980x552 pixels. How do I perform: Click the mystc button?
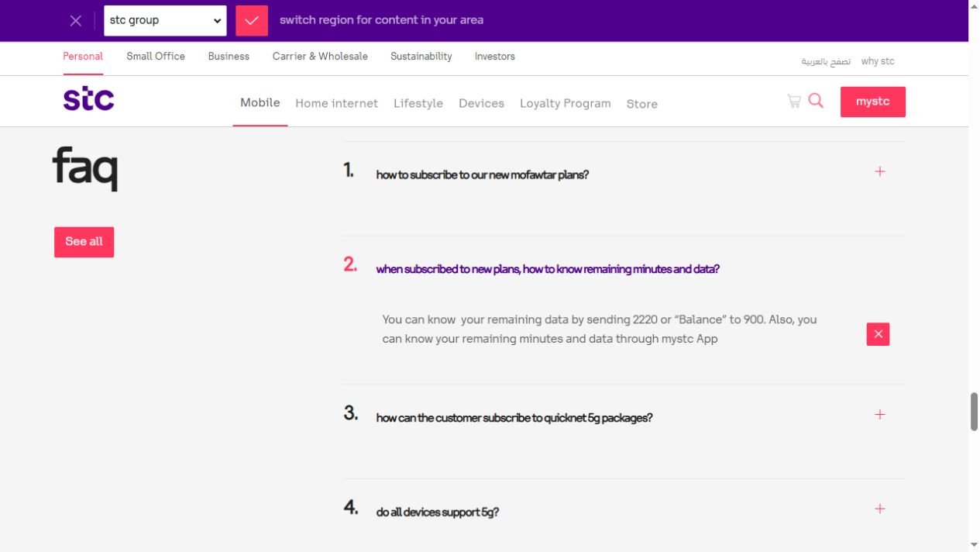pyautogui.click(x=873, y=102)
